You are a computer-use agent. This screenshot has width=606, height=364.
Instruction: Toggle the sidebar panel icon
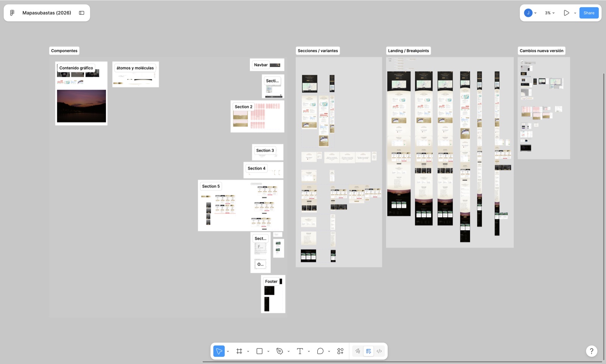point(81,13)
